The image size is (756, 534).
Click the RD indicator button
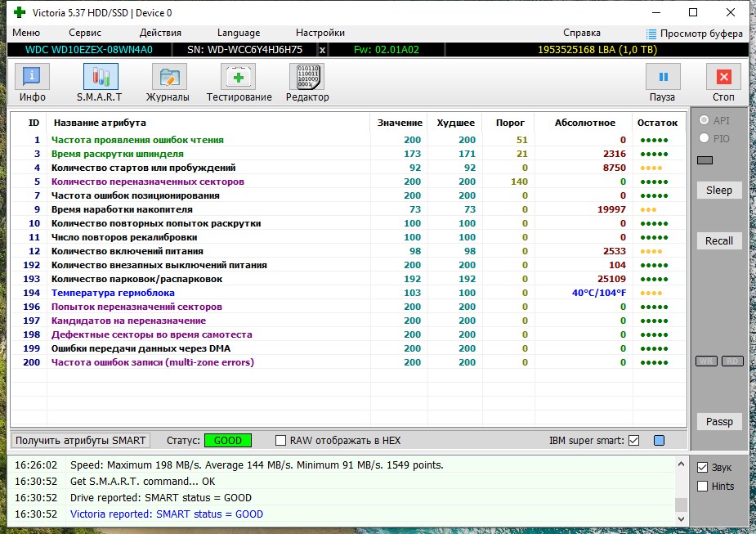pyautogui.click(x=732, y=361)
